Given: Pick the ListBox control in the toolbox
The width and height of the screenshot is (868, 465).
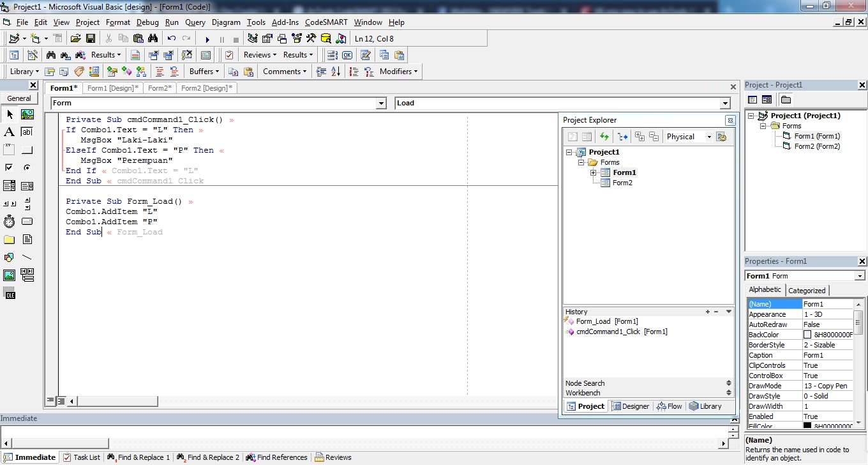Looking at the screenshot, I should tap(27, 186).
